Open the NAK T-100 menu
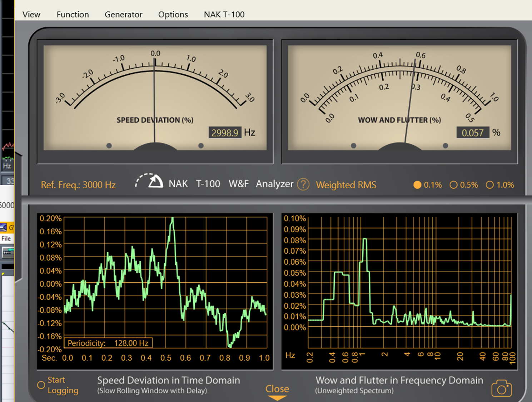 (x=224, y=14)
